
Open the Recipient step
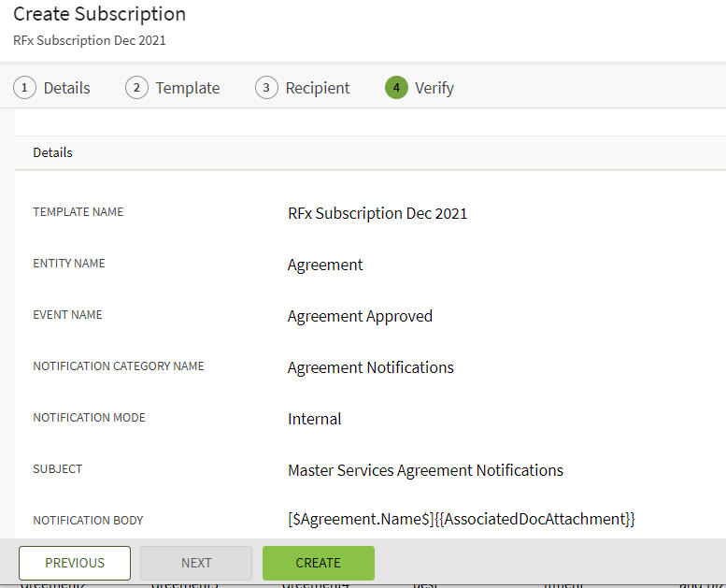click(x=318, y=88)
